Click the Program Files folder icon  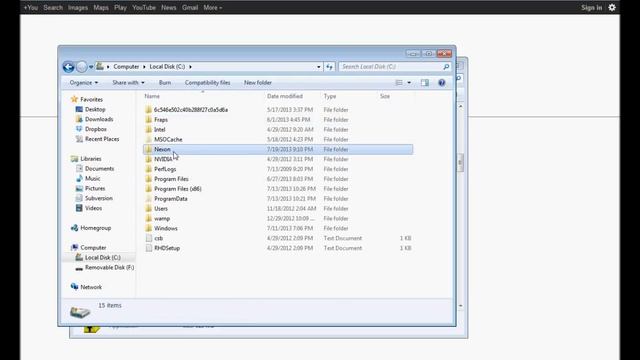click(149, 179)
